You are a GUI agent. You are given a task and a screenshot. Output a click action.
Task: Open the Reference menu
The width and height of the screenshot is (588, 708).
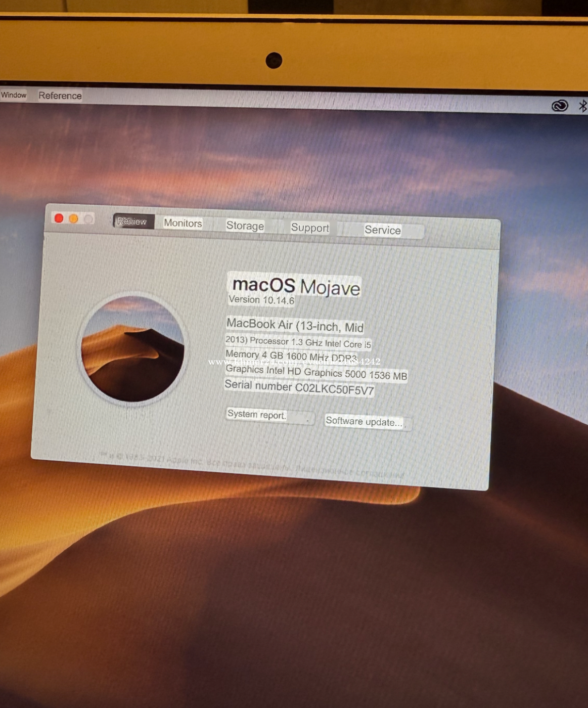coord(60,96)
